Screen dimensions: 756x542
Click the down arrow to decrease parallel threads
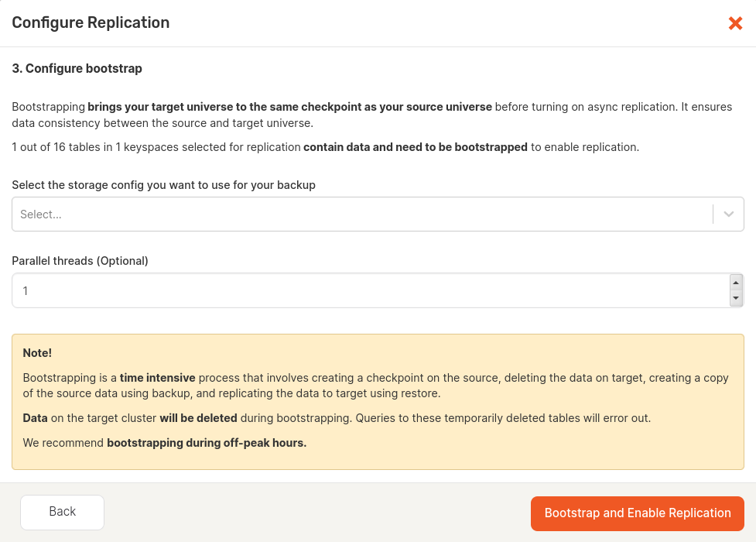click(736, 298)
